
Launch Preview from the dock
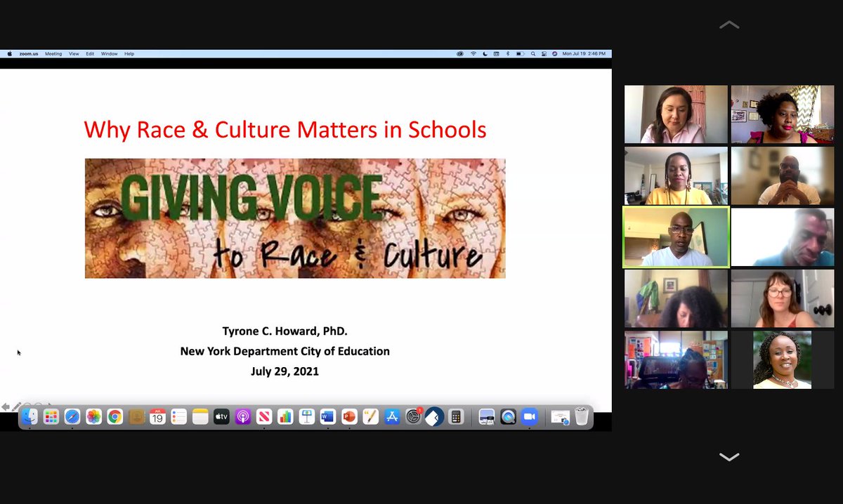(x=487, y=417)
